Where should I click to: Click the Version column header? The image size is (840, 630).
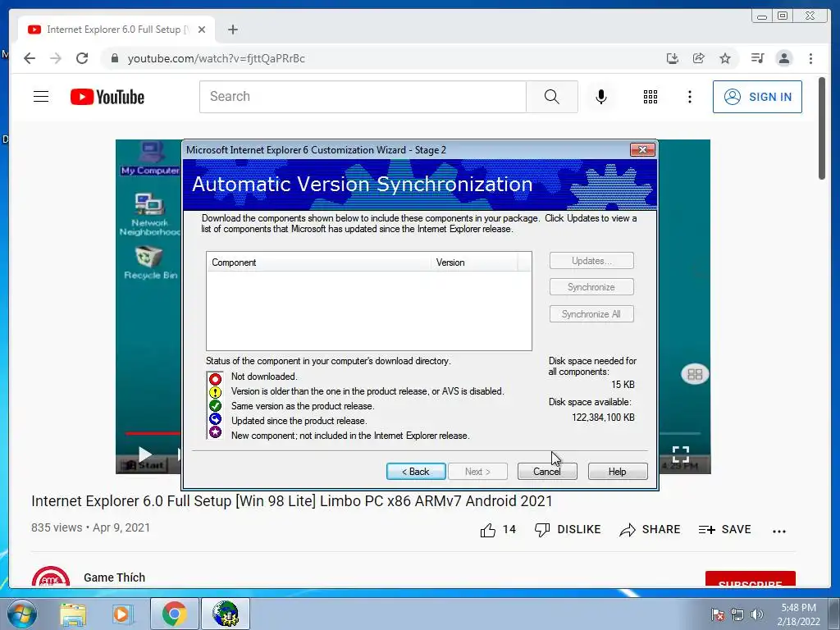(474, 262)
